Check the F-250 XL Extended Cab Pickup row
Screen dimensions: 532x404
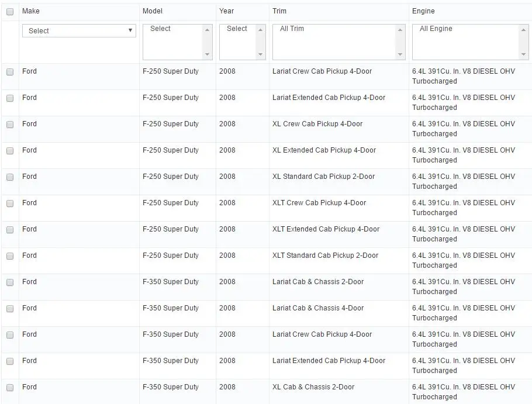[10, 151]
